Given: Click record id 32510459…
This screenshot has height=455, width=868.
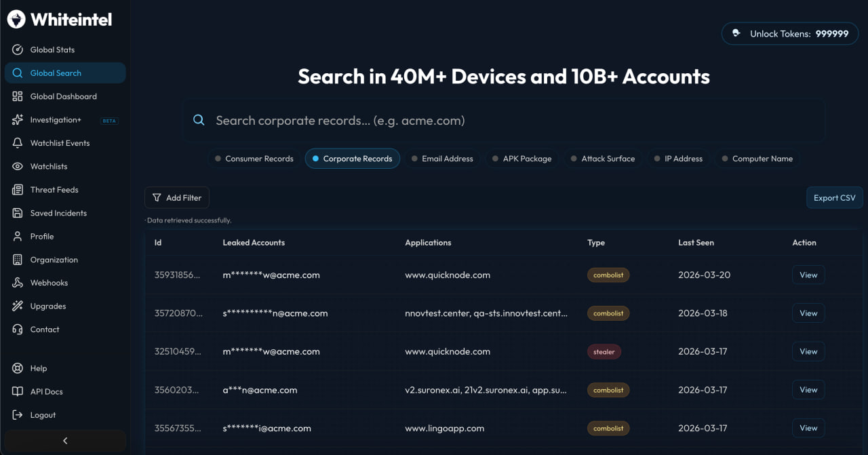Looking at the screenshot, I should click(x=178, y=352).
